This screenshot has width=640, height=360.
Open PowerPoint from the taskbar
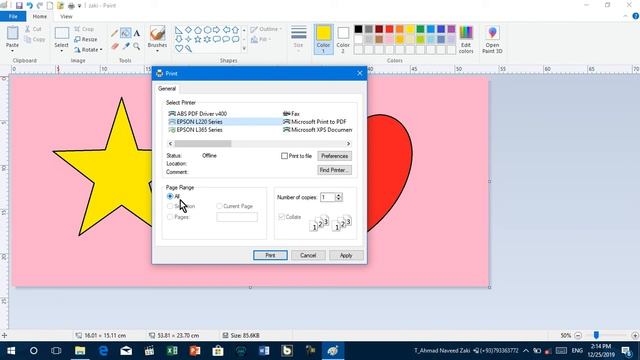tap(195, 351)
